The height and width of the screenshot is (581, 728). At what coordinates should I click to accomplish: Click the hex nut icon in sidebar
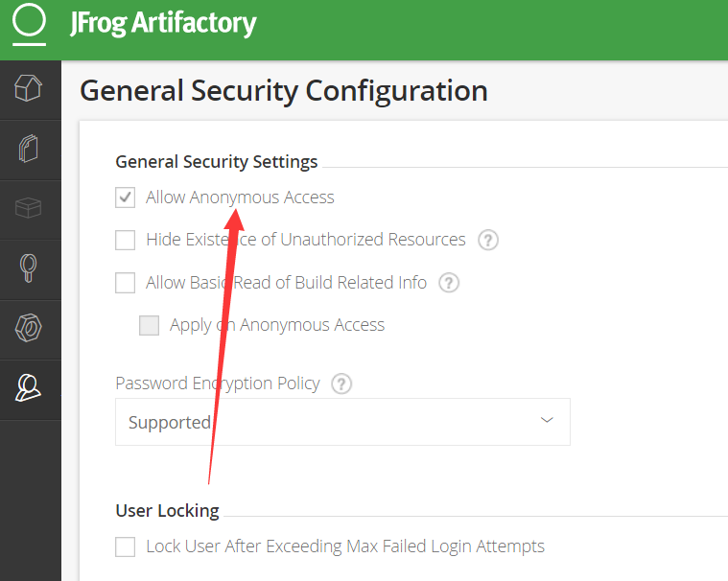[x=30, y=328]
